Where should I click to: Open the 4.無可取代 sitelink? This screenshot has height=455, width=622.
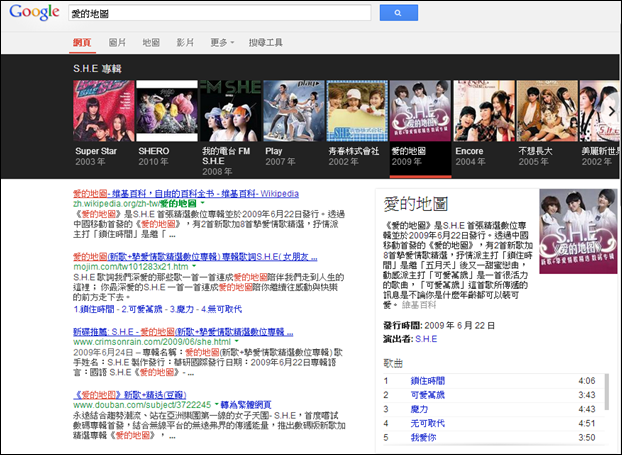[221, 309]
